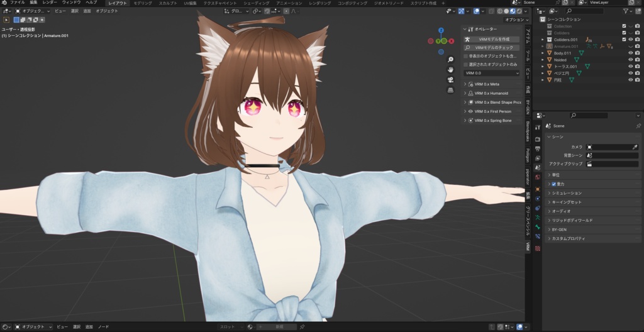
Task: Toggle camera view icon in viewport
Action: (x=450, y=80)
